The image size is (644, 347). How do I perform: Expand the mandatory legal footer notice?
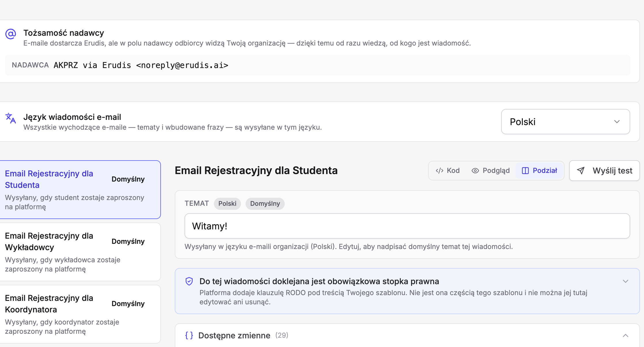pos(625,281)
